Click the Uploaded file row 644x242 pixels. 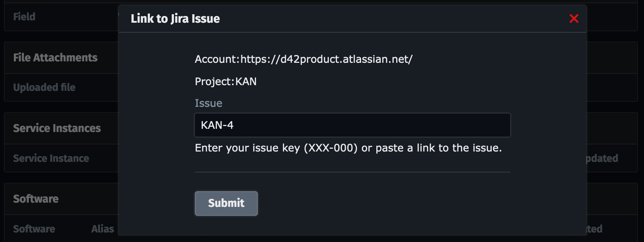[x=44, y=87]
